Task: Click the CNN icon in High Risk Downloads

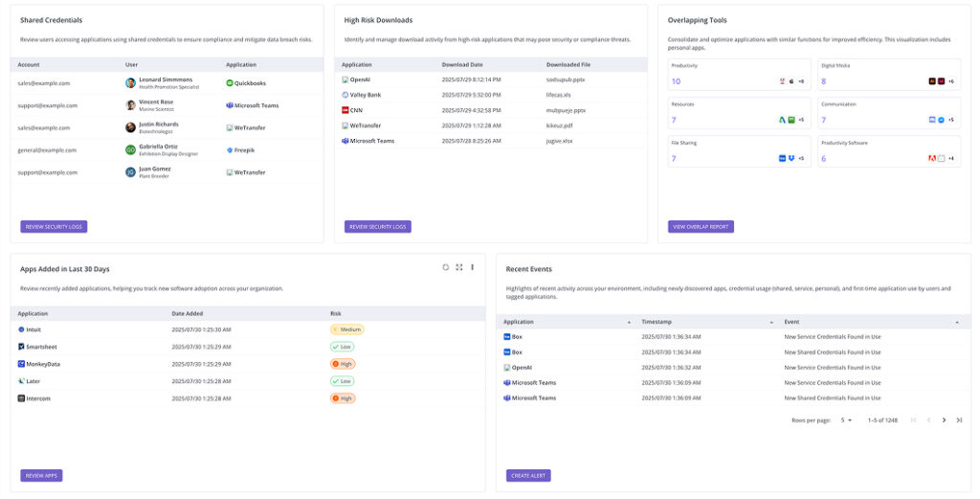Action: pos(345,110)
